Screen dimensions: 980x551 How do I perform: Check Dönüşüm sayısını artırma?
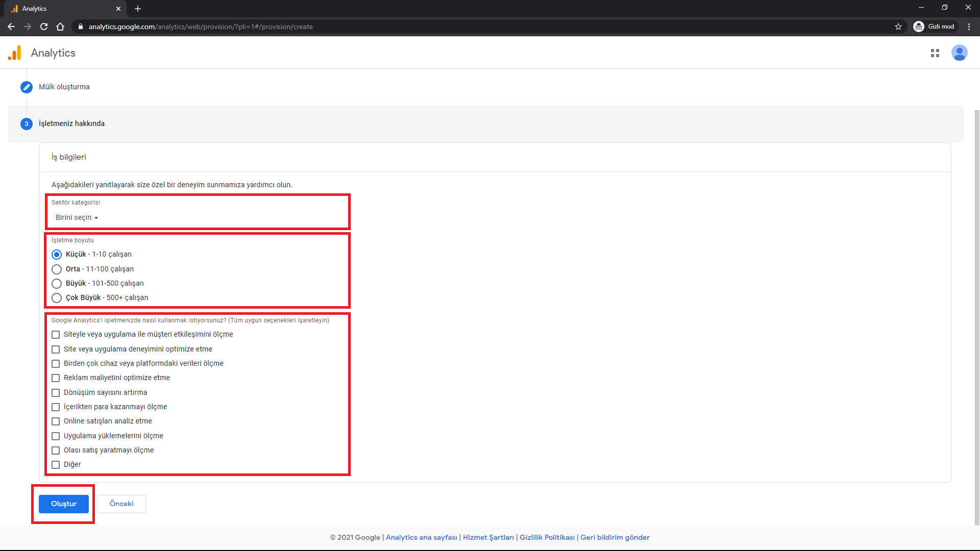click(x=56, y=393)
